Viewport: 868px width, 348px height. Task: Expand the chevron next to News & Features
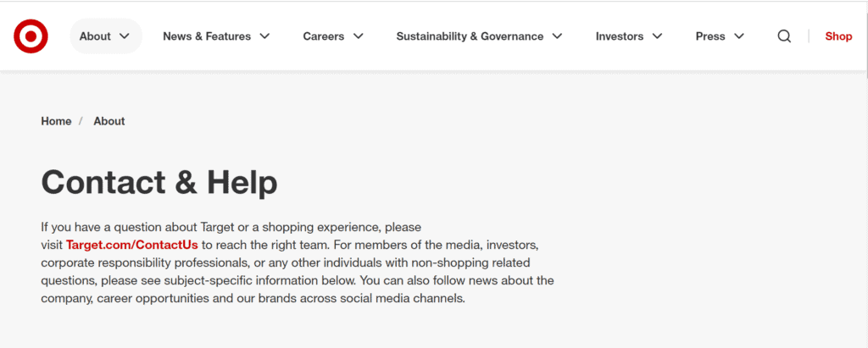(x=264, y=36)
